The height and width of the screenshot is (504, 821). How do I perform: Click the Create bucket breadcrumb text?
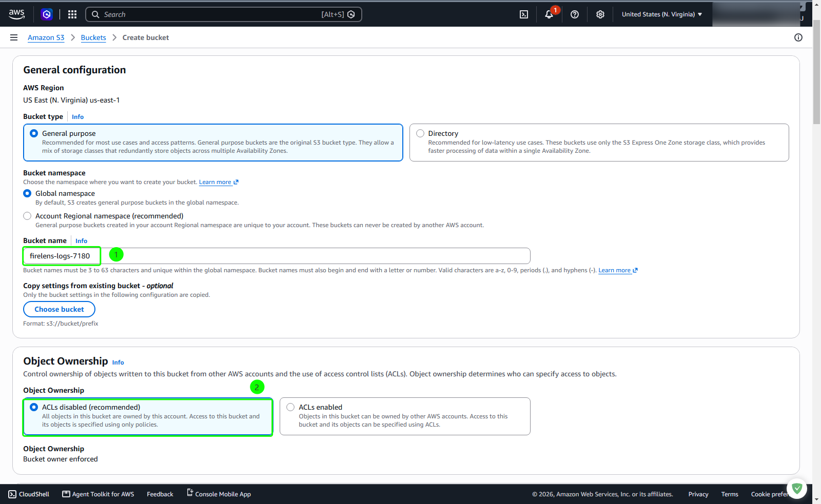pyautogui.click(x=146, y=37)
